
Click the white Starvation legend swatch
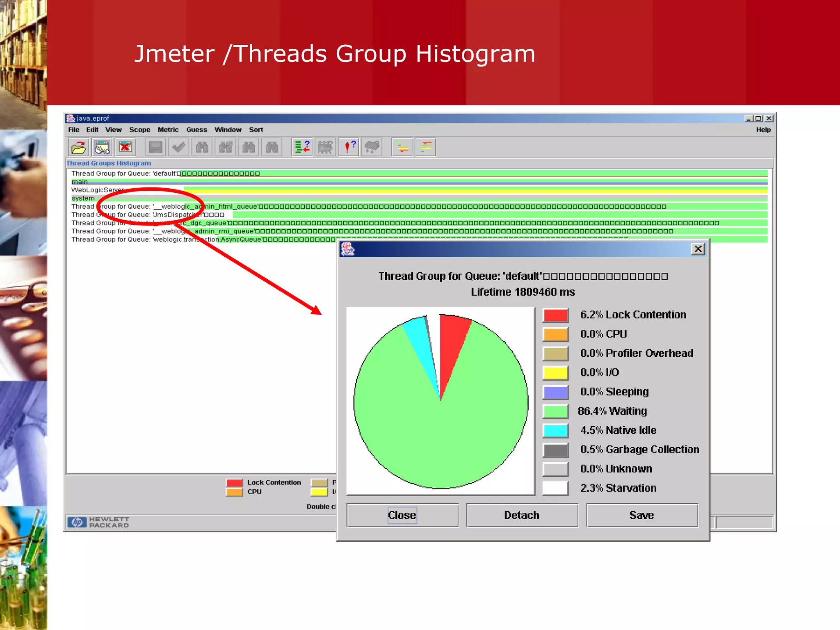(556, 488)
